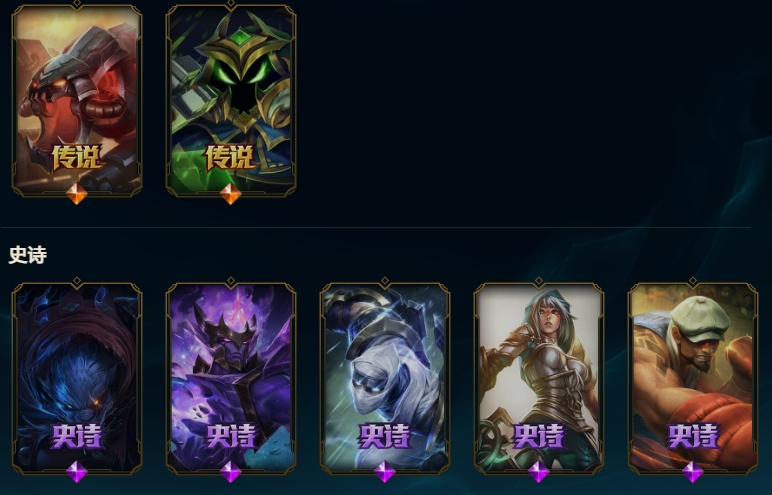Click diamond ornament atop armored woman card
Image resolution: width=772 pixels, height=495 pixels.
point(539,281)
